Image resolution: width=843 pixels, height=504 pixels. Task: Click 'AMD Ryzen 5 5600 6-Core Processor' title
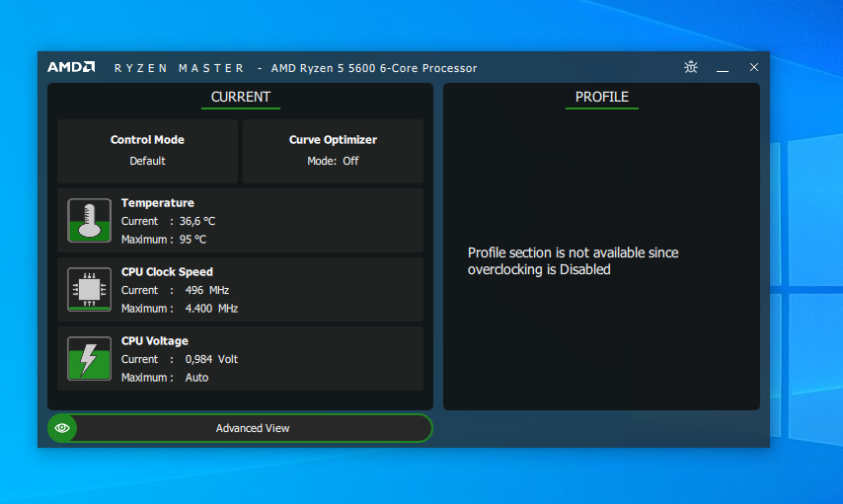374,68
